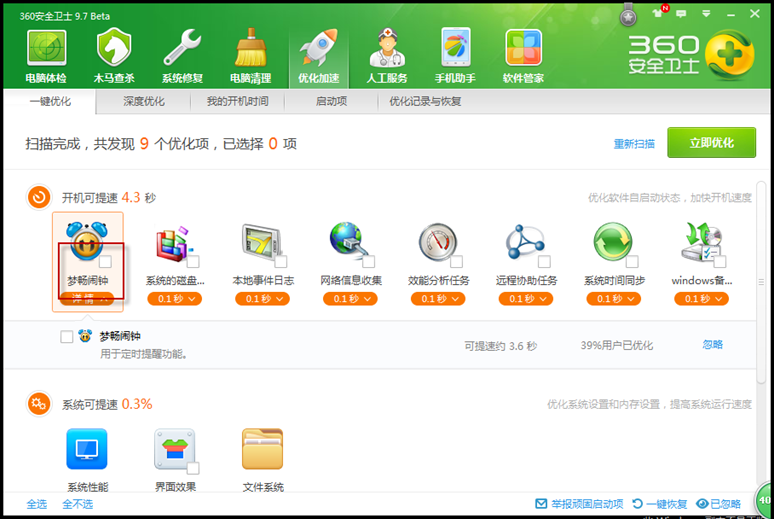Image resolution: width=774 pixels, height=519 pixels.
Task: Click the orange clock icon beside 开机可提速
Action: [39, 198]
